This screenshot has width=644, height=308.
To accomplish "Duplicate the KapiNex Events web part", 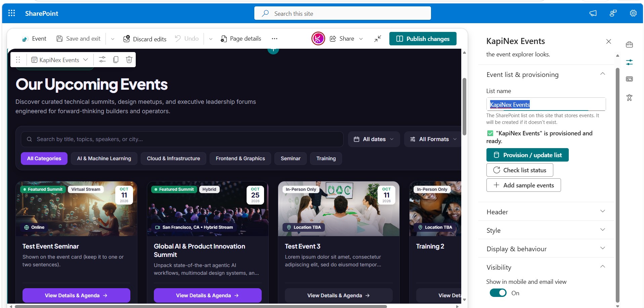I will click(x=116, y=60).
